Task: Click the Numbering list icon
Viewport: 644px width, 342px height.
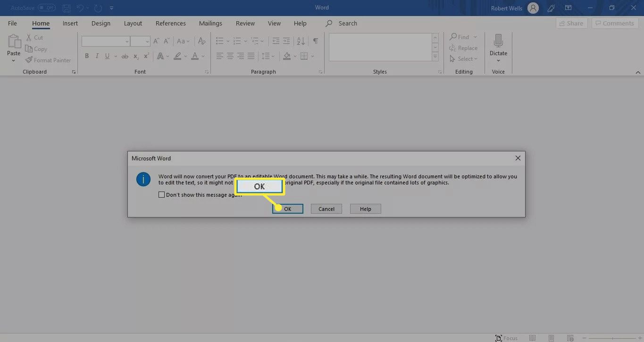Action: tap(237, 42)
